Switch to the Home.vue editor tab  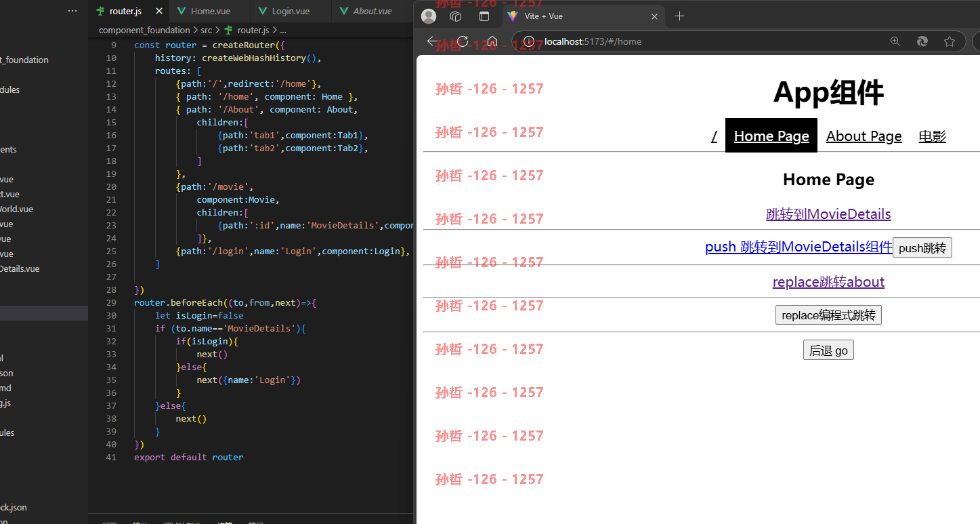click(210, 12)
